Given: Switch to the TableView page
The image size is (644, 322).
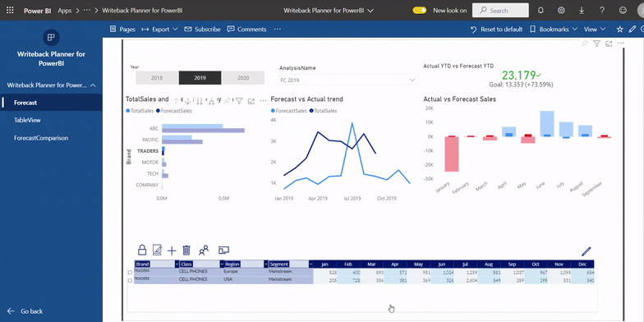Looking at the screenshot, I should [x=27, y=120].
